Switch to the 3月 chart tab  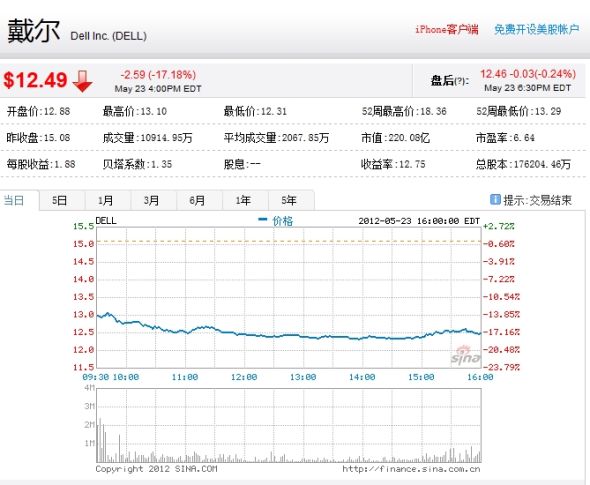[x=151, y=200]
